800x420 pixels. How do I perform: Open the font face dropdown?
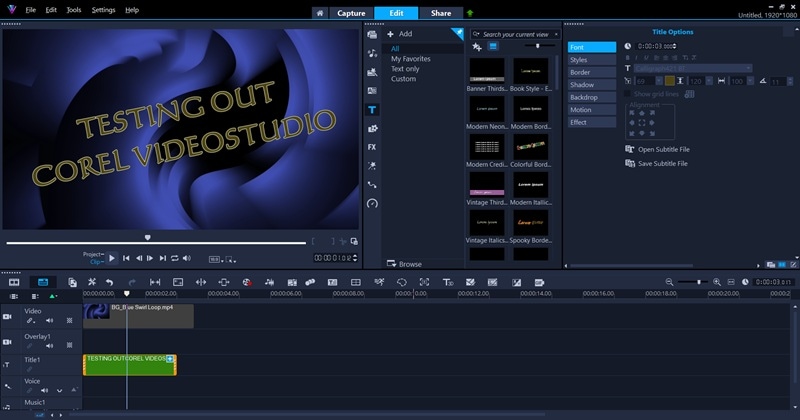pos(748,68)
